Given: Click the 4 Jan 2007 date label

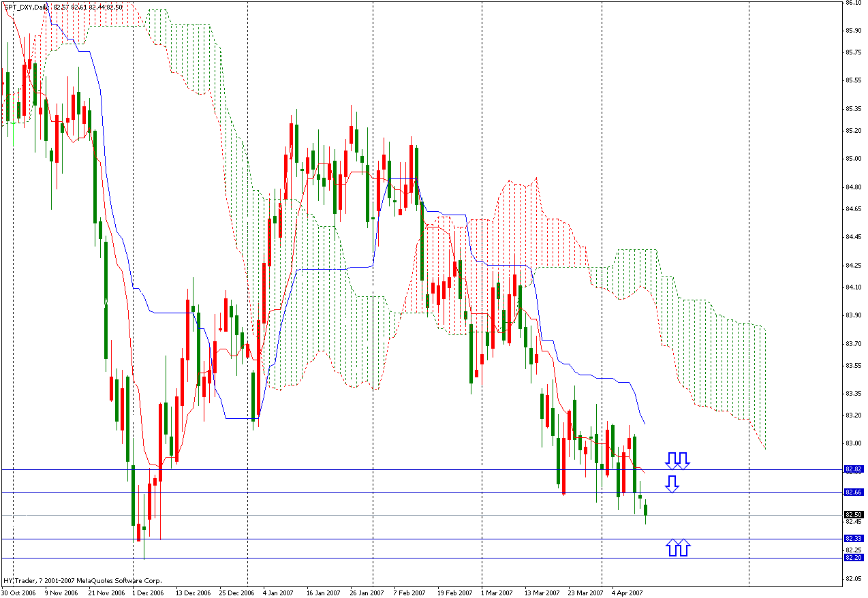Looking at the screenshot, I should point(279,593).
